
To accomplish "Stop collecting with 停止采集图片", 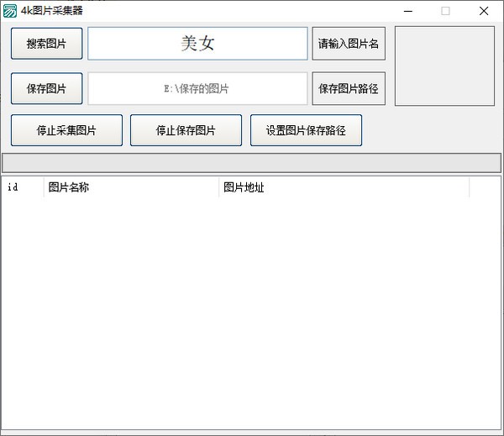I will coord(66,130).
